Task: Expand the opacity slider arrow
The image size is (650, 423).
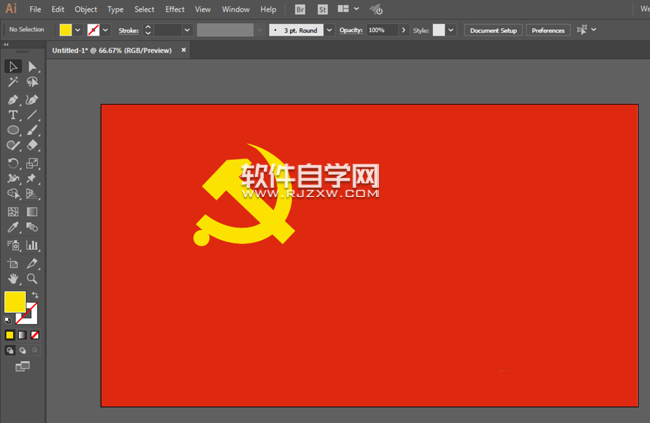Action: click(x=403, y=30)
